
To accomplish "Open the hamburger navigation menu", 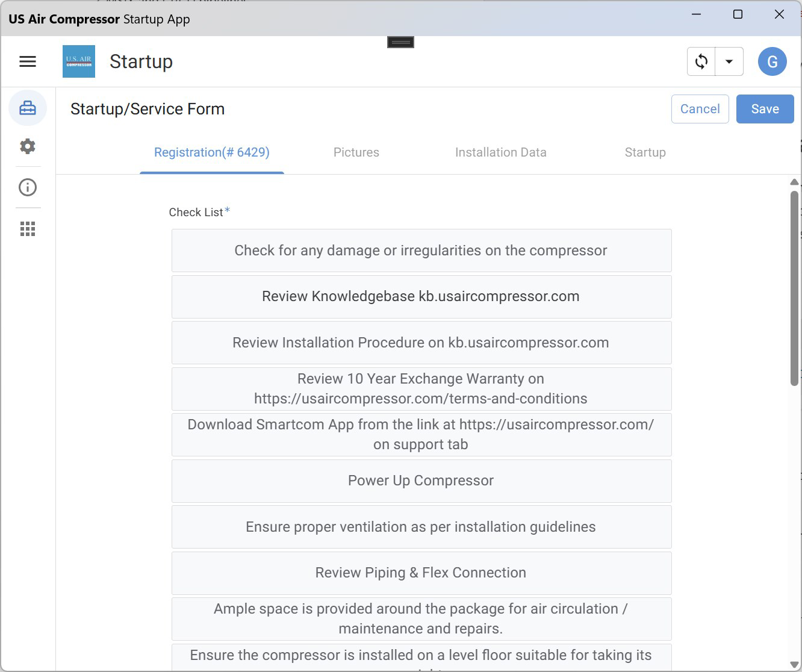I will click(28, 61).
